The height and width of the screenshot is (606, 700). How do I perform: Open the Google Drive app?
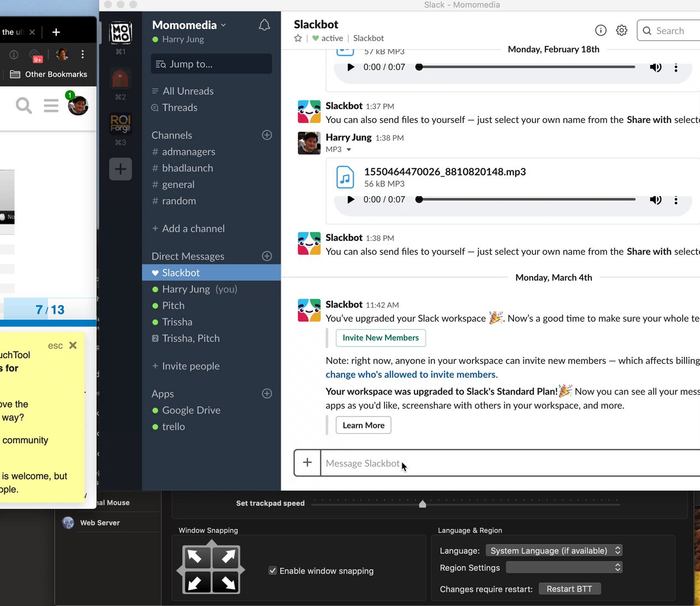[x=191, y=410]
